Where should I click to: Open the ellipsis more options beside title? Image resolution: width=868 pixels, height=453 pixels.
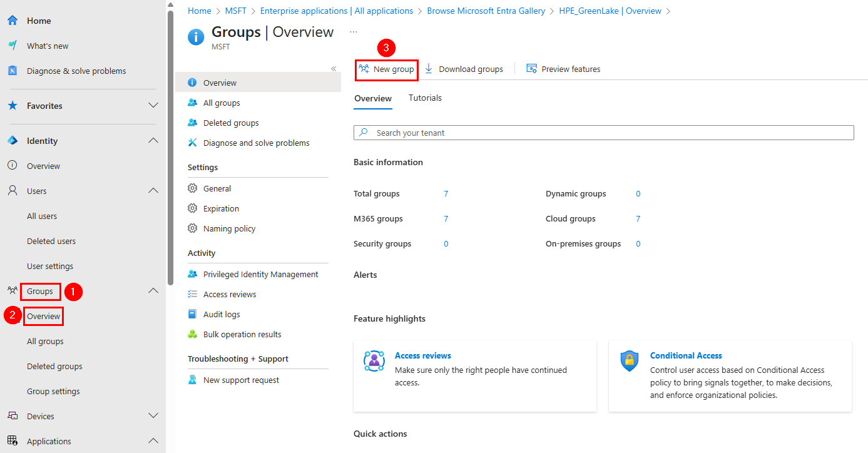pos(354,32)
